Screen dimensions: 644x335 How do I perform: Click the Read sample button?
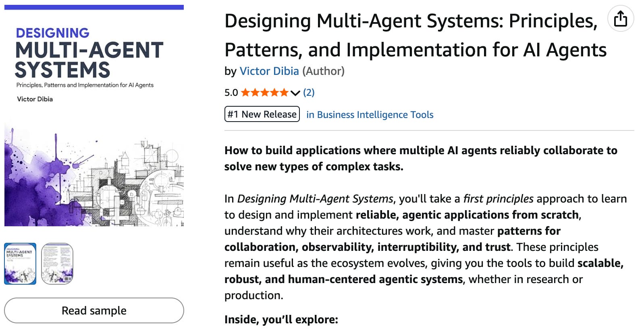tap(94, 310)
